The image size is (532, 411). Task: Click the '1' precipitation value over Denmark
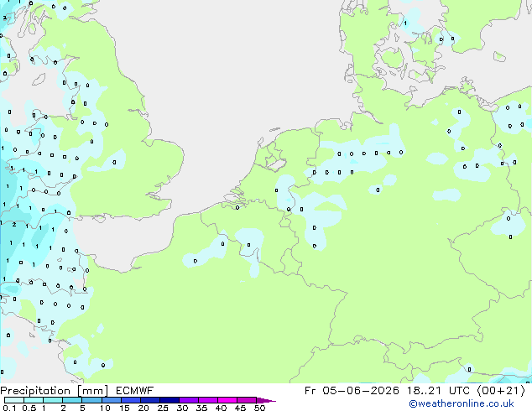[x=405, y=23]
